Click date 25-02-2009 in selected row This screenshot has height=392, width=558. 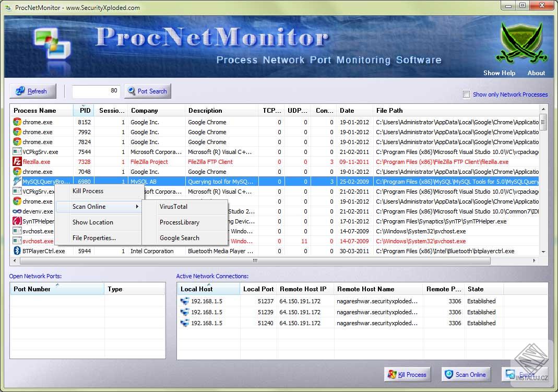(354, 182)
